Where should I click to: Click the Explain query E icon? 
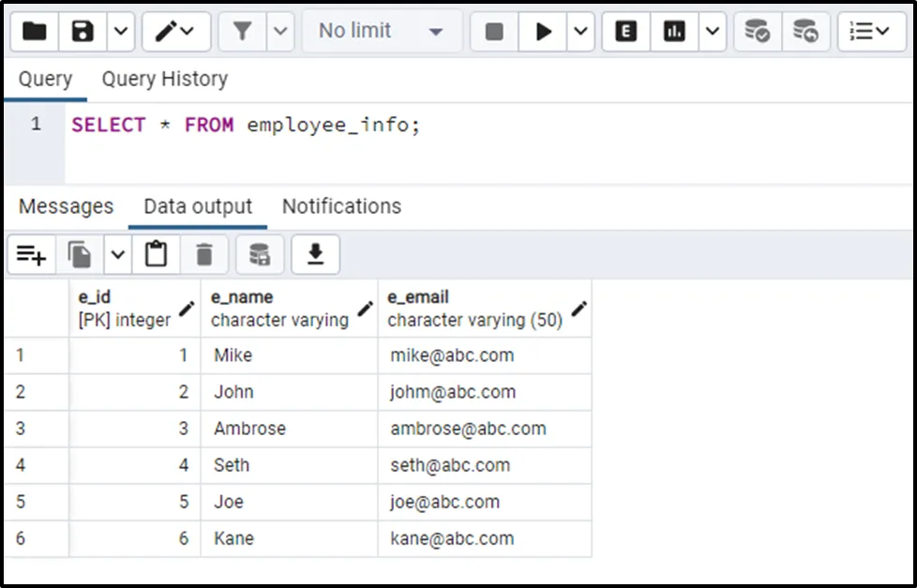[x=625, y=32]
